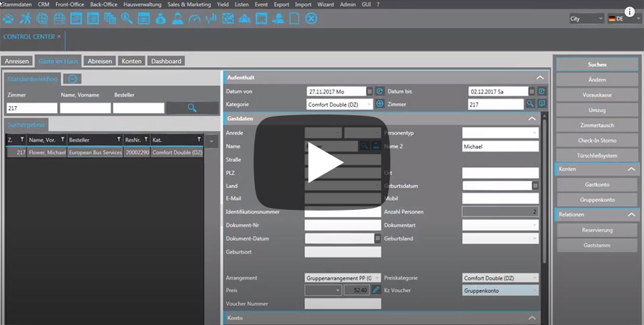Click refresh icon next to Datum von
The height and width of the screenshot is (325, 644).
[380, 91]
